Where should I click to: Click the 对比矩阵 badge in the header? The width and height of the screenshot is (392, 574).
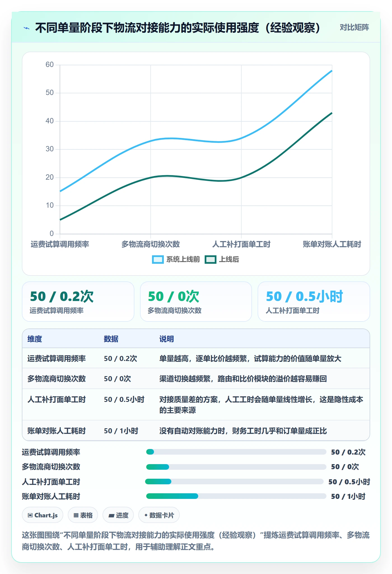click(354, 27)
